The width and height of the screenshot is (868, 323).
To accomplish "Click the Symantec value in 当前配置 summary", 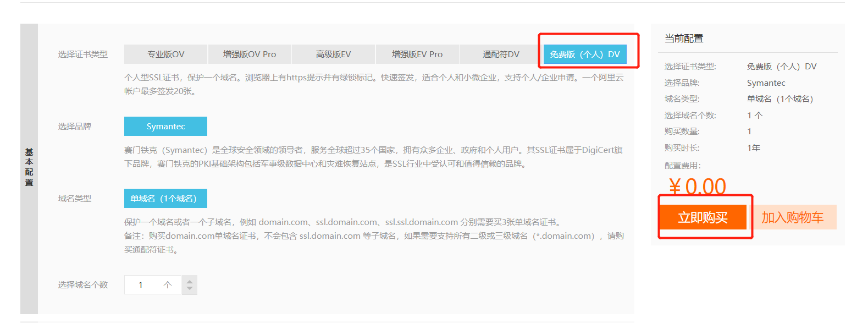I will (x=766, y=83).
